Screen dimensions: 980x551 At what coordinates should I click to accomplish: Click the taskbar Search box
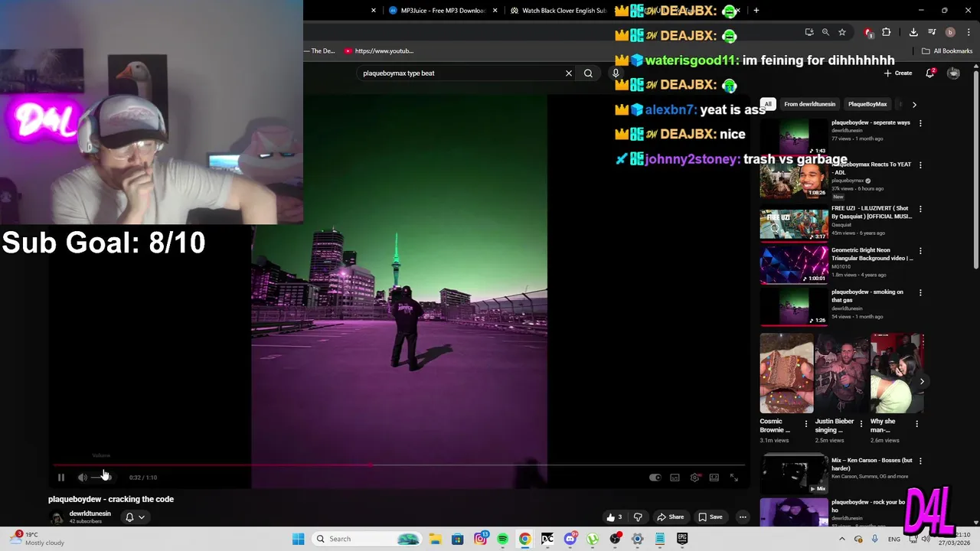pyautogui.click(x=367, y=539)
